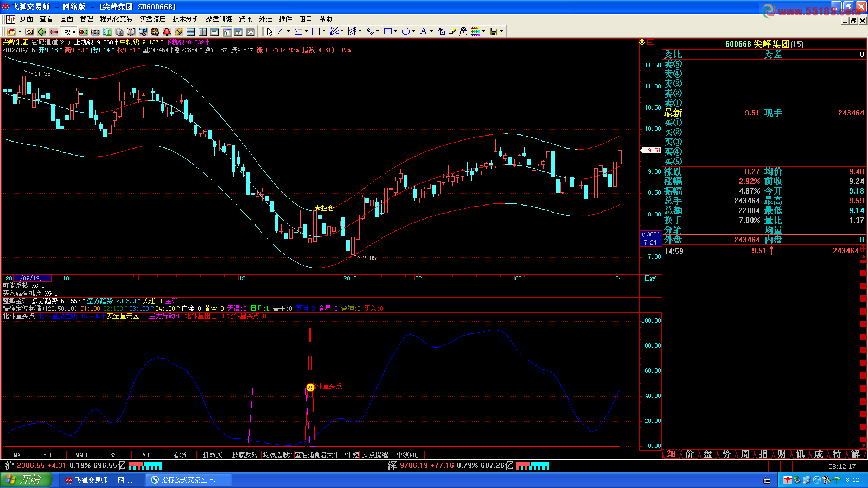The height and width of the screenshot is (488, 868).
Task: Expand the save disk dropdown arrow
Action: 501,31
